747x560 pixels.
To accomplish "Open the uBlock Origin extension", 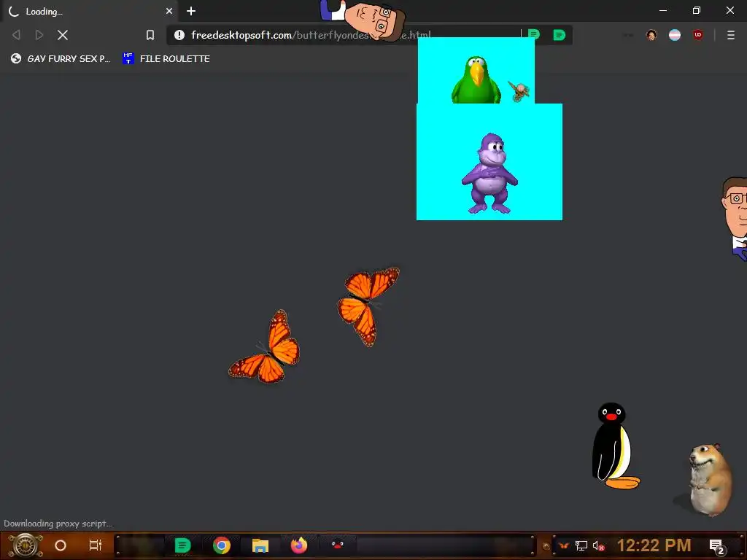I will click(698, 35).
